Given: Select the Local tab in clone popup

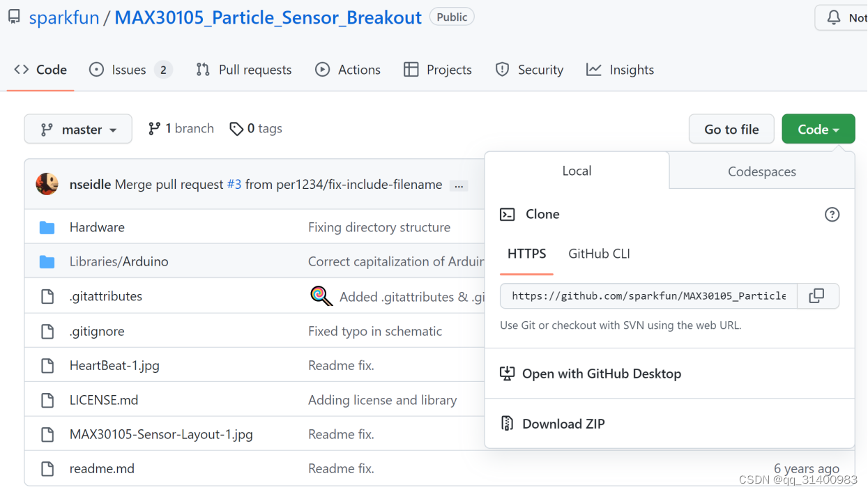Looking at the screenshot, I should tap(577, 171).
